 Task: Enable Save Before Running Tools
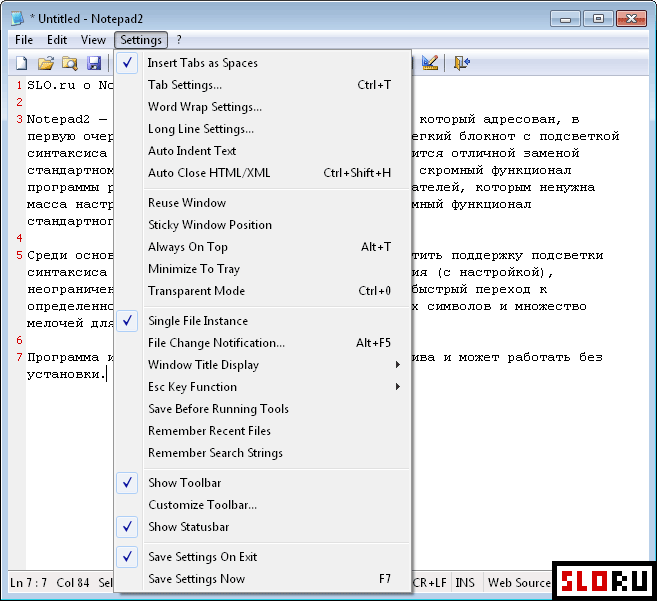click(262, 409)
